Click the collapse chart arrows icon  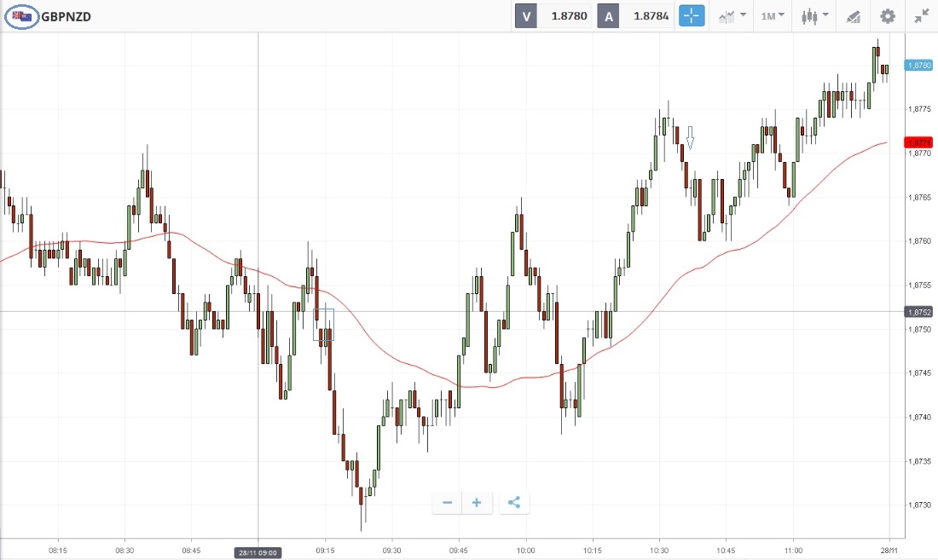tap(922, 16)
